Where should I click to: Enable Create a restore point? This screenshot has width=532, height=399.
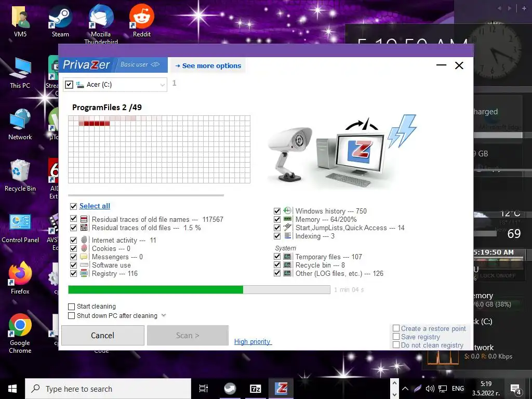(x=396, y=328)
